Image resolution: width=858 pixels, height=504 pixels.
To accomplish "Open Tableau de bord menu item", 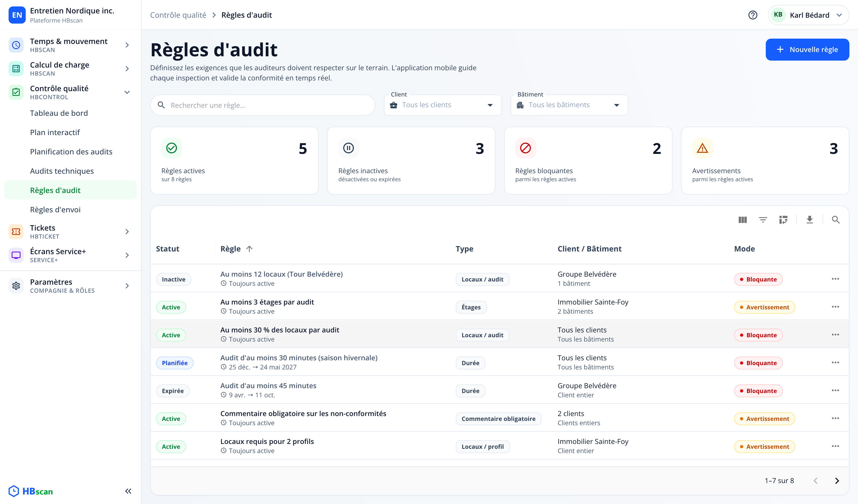I will [71, 113].
